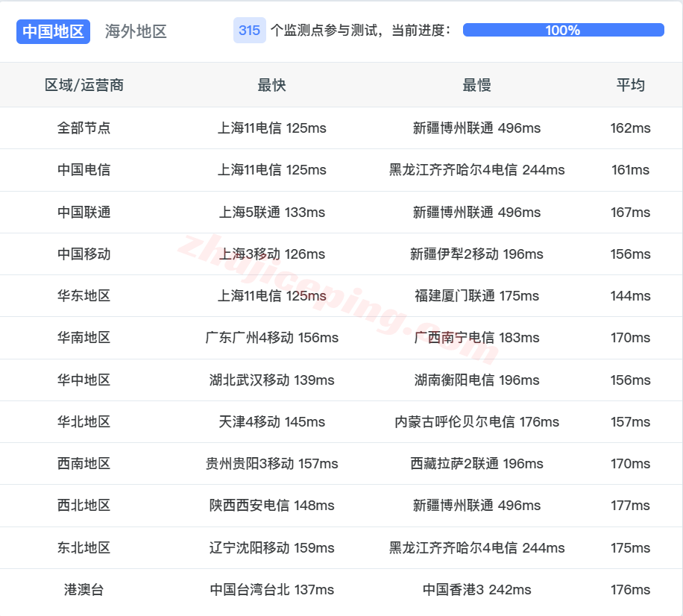Screen dimensions: 683x616
Task: Click 上海5联通 133ms cell
Action: point(272,212)
